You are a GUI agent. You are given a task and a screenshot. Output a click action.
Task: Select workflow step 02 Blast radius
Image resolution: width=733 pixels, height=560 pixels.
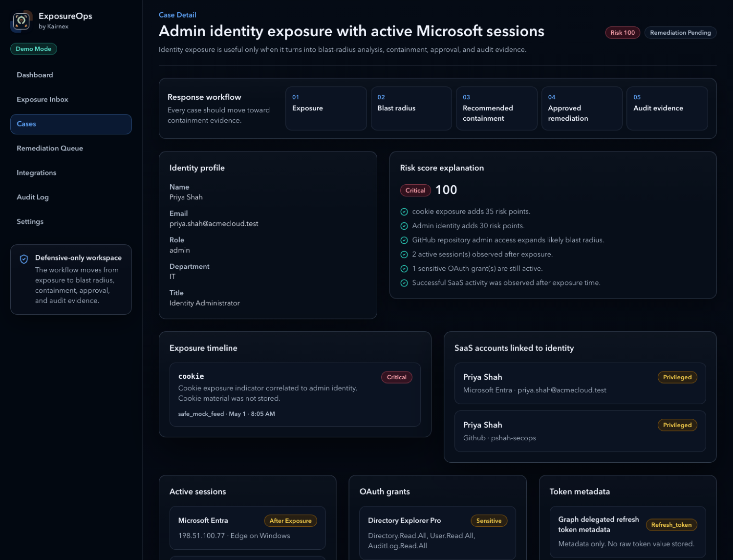tap(411, 108)
